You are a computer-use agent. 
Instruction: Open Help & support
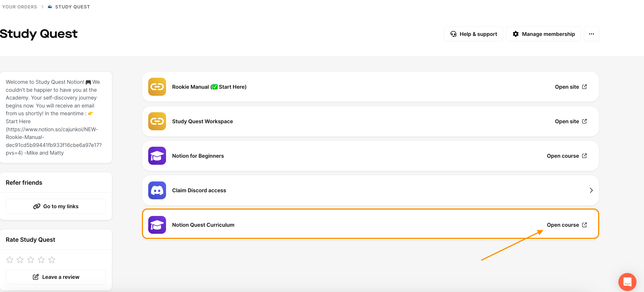[x=473, y=34]
